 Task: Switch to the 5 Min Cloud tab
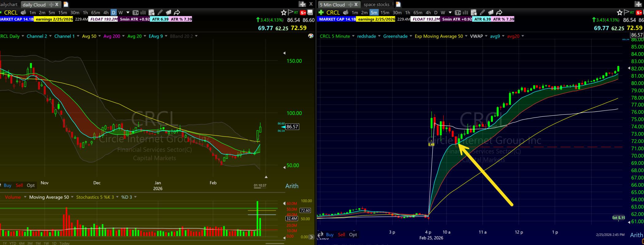coord(332,5)
